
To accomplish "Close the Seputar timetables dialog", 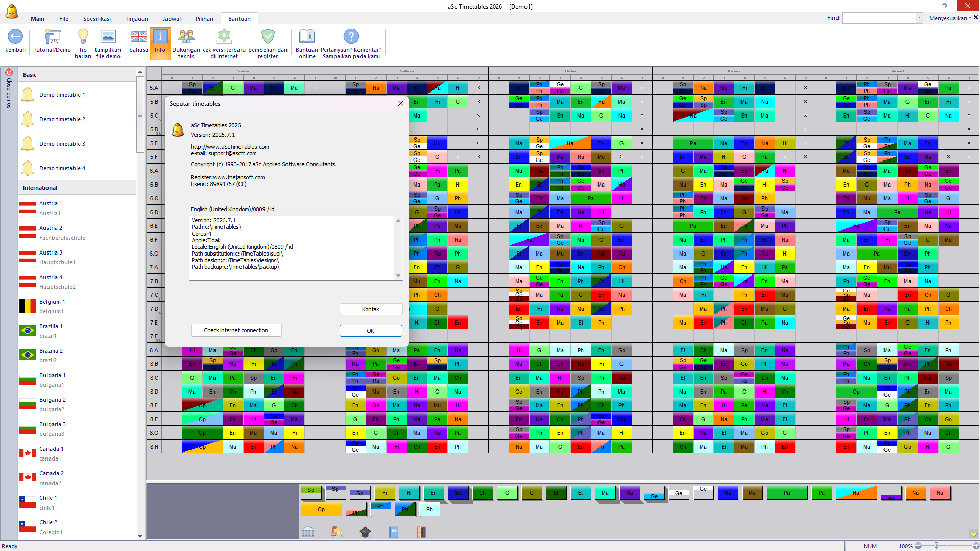I will (401, 103).
